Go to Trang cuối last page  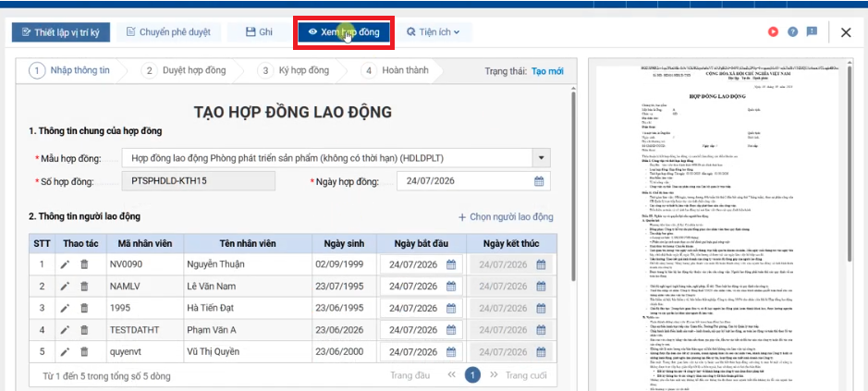pos(526,375)
